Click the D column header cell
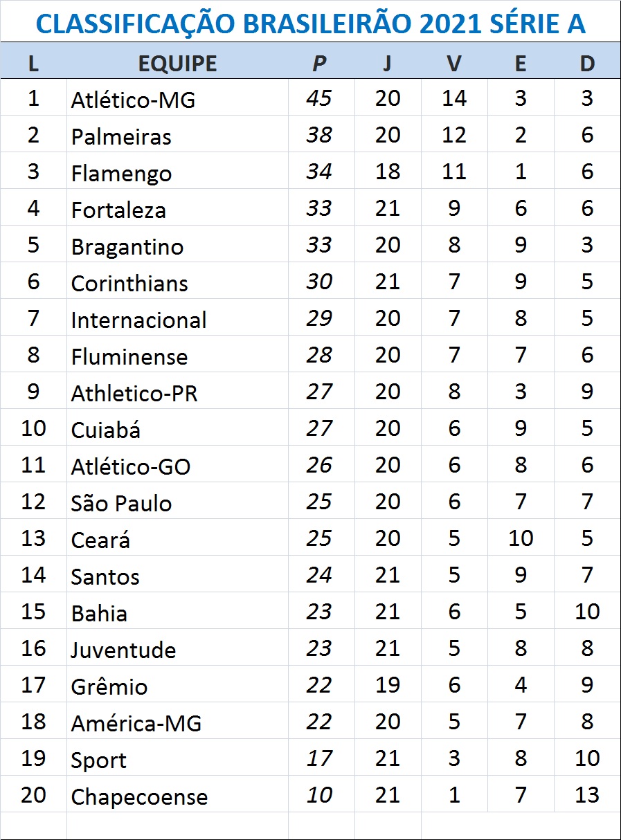 click(x=586, y=64)
